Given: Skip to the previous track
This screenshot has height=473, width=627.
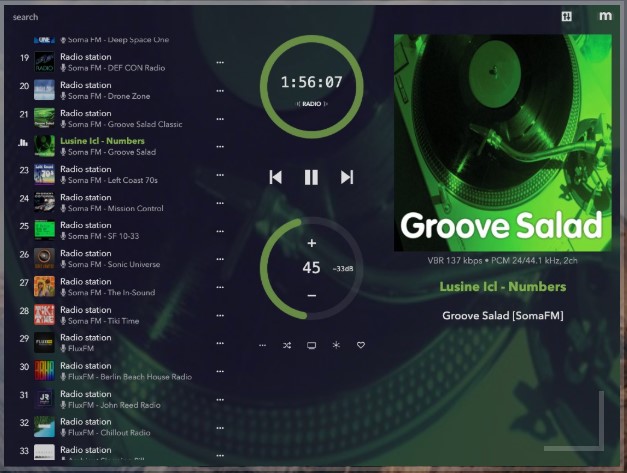Looking at the screenshot, I should [275, 177].
